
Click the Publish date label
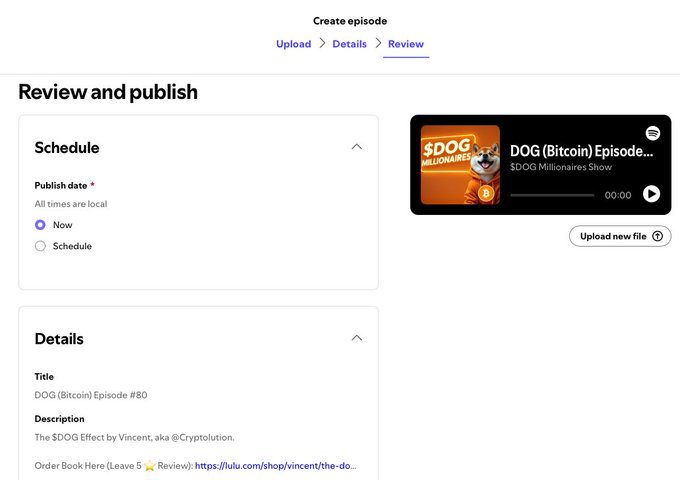(x=61, y=186)
